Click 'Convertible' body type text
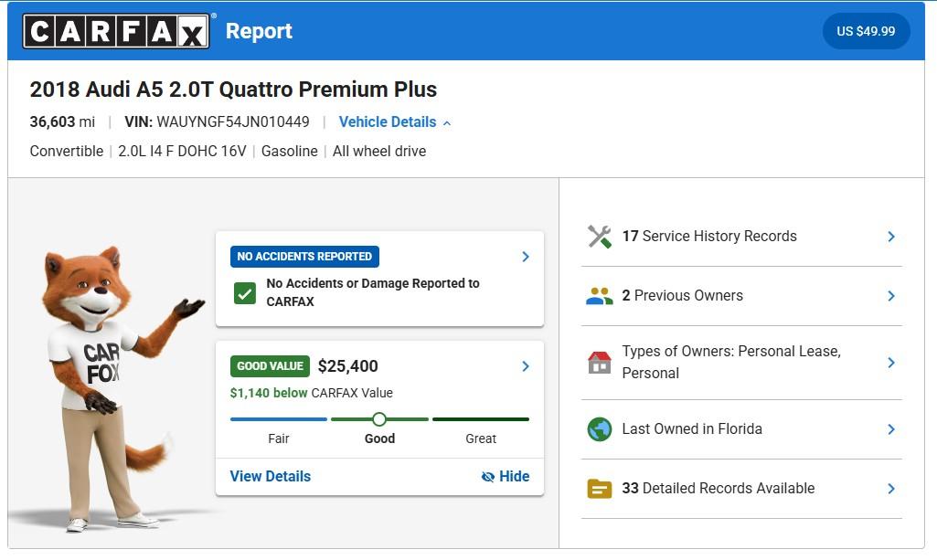Viewport: 937px width, 560px height. [67, 152]
